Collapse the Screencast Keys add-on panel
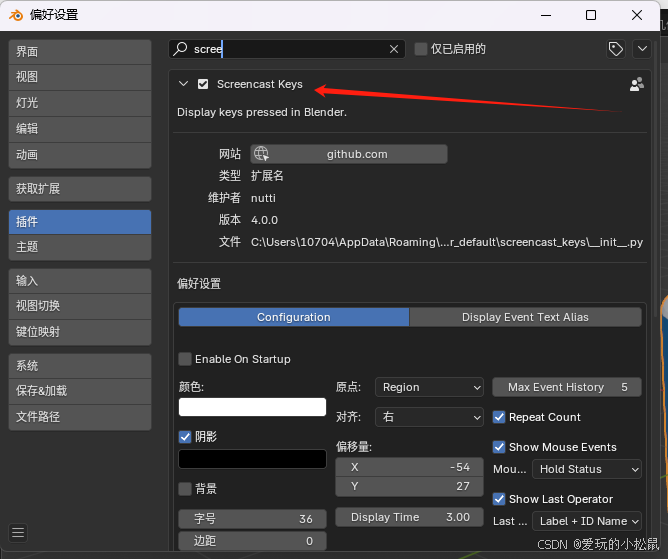Viewport: 668px width, 559px height. [x=183, y=84]
